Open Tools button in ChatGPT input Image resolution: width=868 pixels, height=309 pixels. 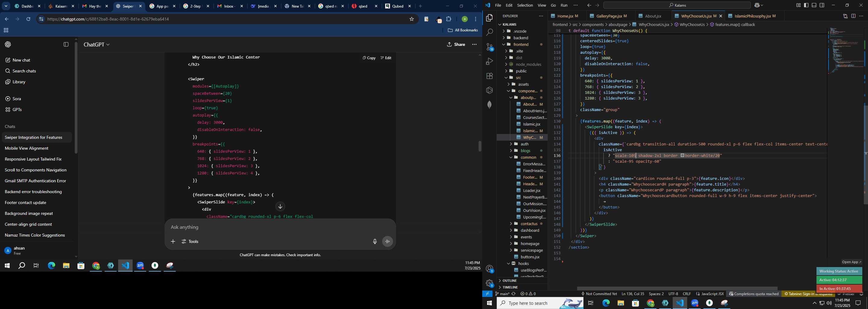point(190,241)
